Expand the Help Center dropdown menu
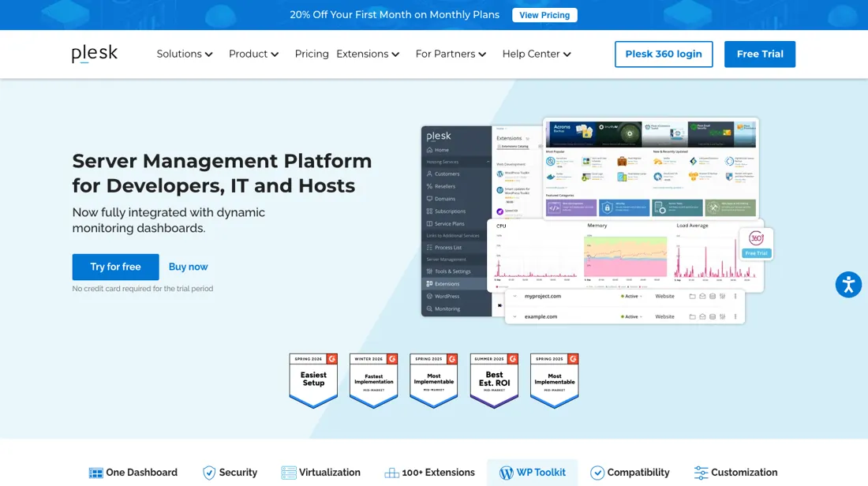Screen dimensions: 868x486 pos(537,54)
